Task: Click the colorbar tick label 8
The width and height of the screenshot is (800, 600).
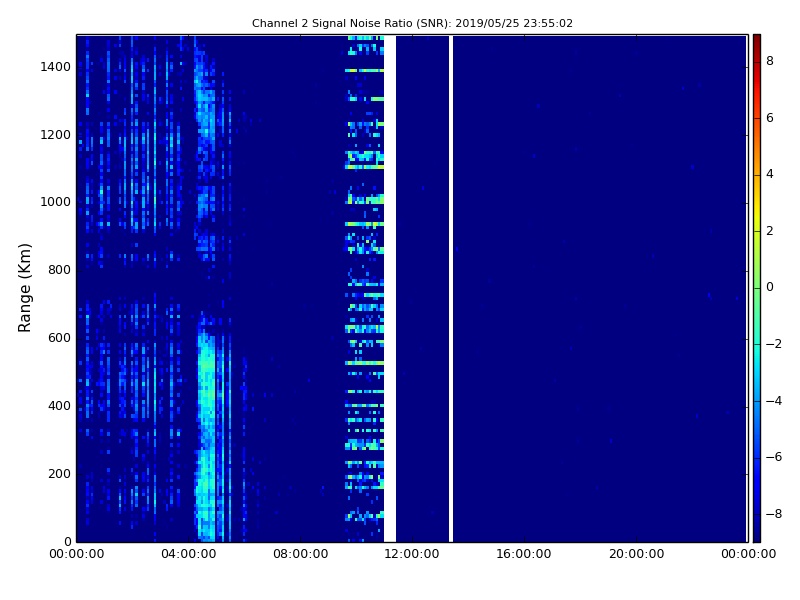Action: pos(770,61)
